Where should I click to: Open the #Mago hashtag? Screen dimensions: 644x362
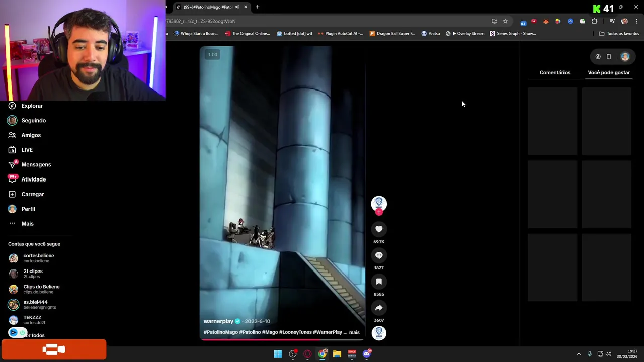coord(270,332)
